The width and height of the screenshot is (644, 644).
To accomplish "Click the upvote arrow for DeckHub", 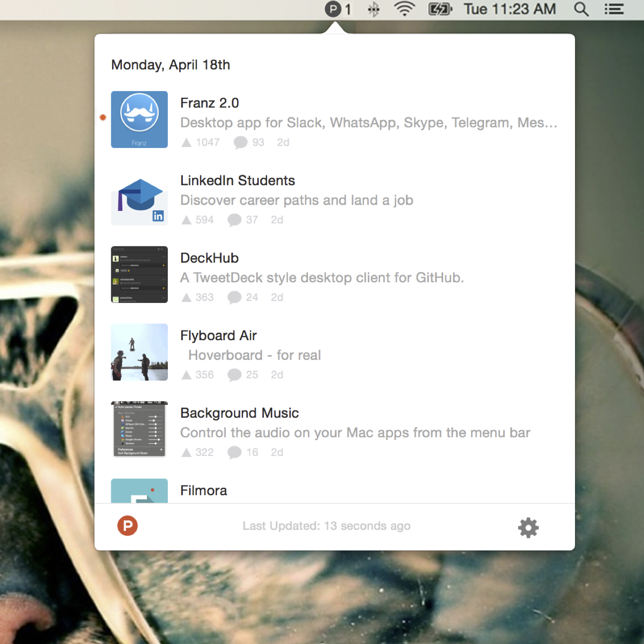I will point(187,297).
